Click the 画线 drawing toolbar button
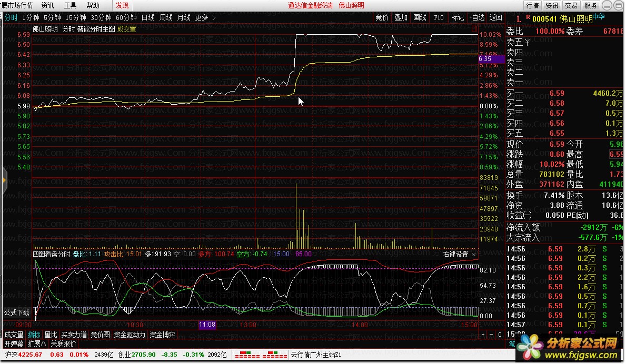626x364 pixels. click(420, 17)
